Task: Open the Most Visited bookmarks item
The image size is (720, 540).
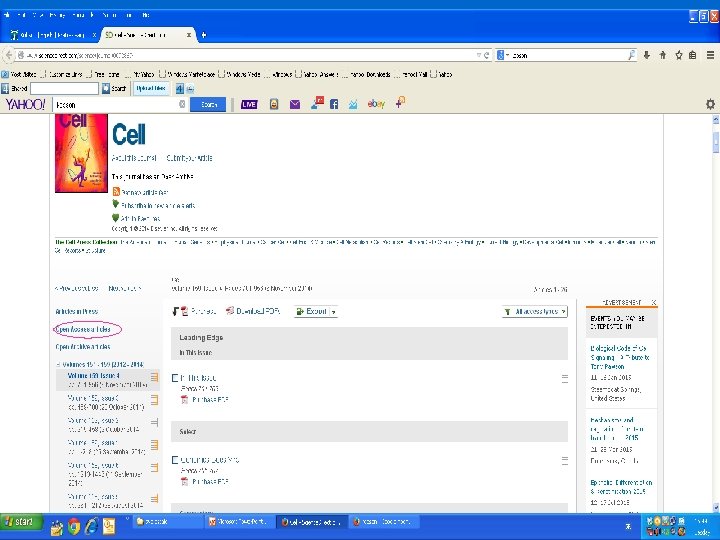Action: point(19,74)
